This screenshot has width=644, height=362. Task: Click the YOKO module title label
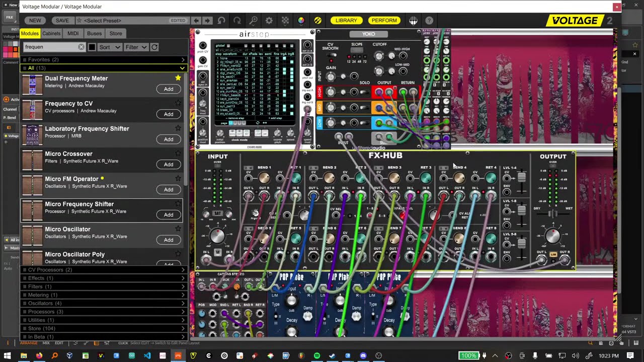[369, 34]
